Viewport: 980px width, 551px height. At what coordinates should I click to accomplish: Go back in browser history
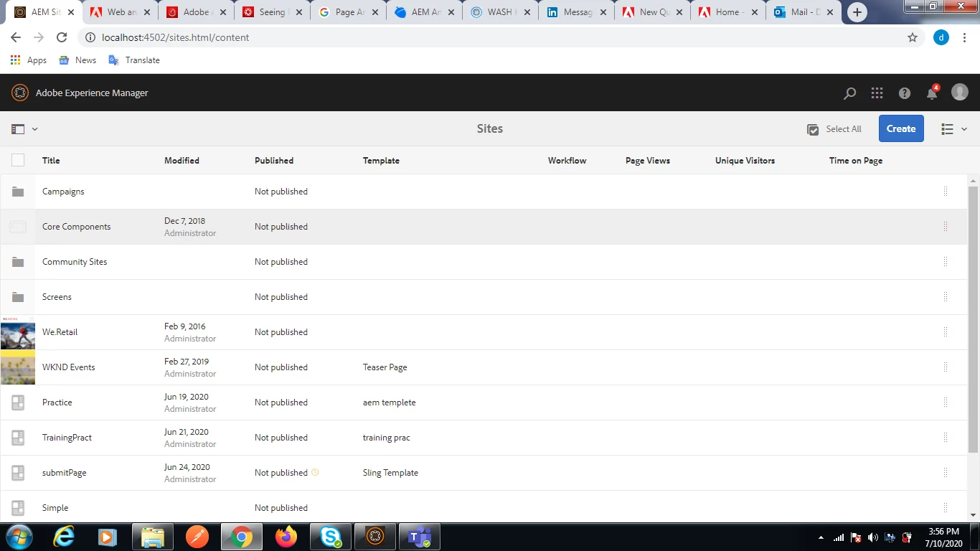[16, 37]
